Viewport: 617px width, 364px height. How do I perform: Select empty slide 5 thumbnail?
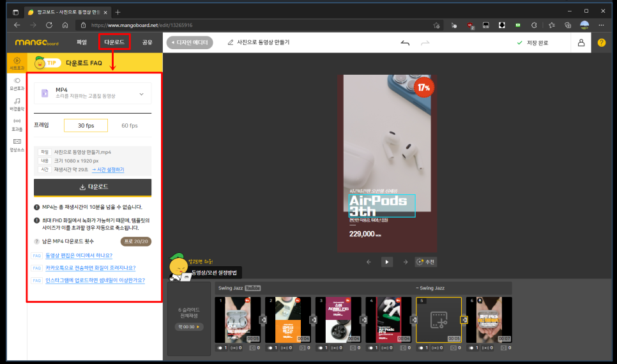[439, 320]
